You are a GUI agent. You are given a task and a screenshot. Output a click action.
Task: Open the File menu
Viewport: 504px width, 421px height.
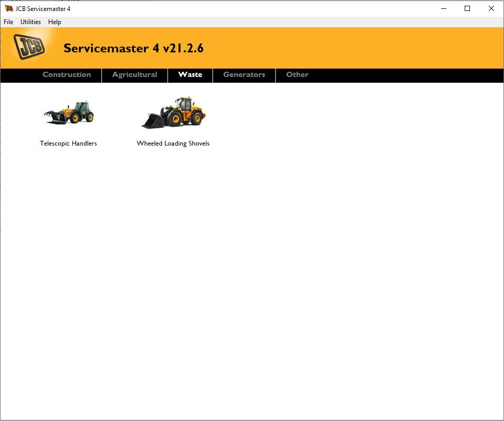pos(8,22)
